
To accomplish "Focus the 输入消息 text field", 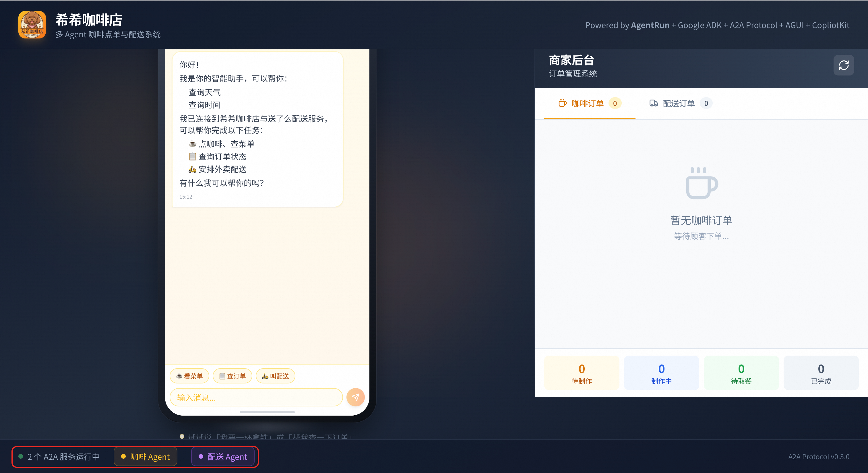I will [x=256, y=398].
